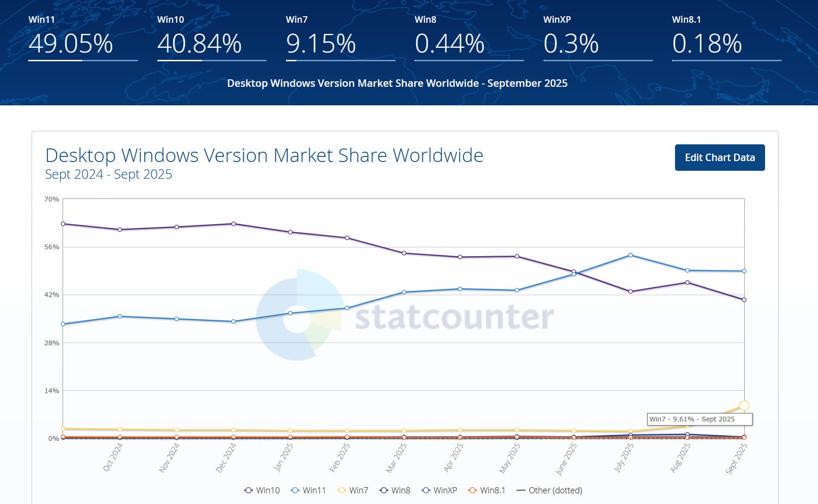Click the Win8.1 0.18% stat header
Viewport: 818px width, 504px height.
click(x=707, y=43)
